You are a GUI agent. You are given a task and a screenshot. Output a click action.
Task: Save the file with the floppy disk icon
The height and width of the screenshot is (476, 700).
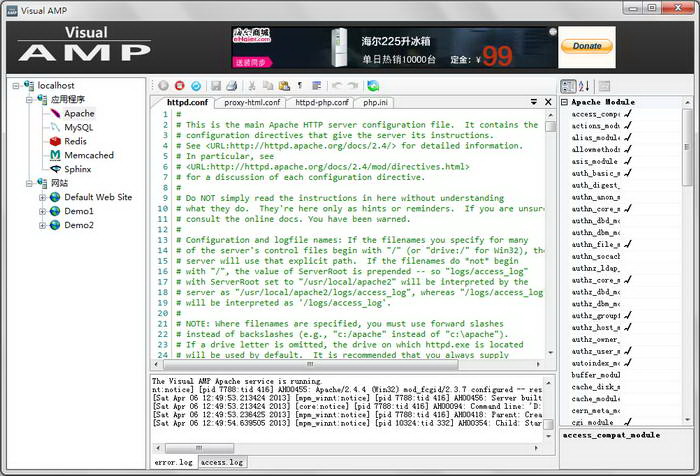pos(216,86)
